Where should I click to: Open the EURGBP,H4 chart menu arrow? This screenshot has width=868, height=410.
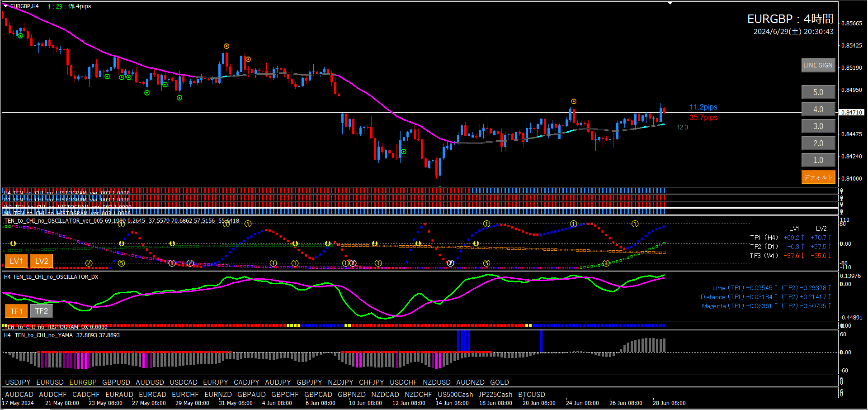point(6,6)
